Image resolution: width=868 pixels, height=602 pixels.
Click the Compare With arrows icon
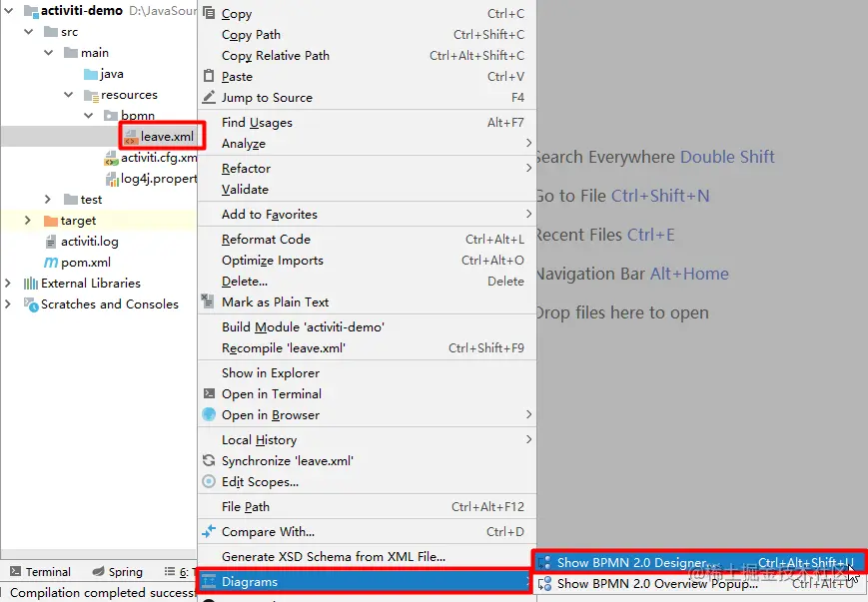[209, 531]
